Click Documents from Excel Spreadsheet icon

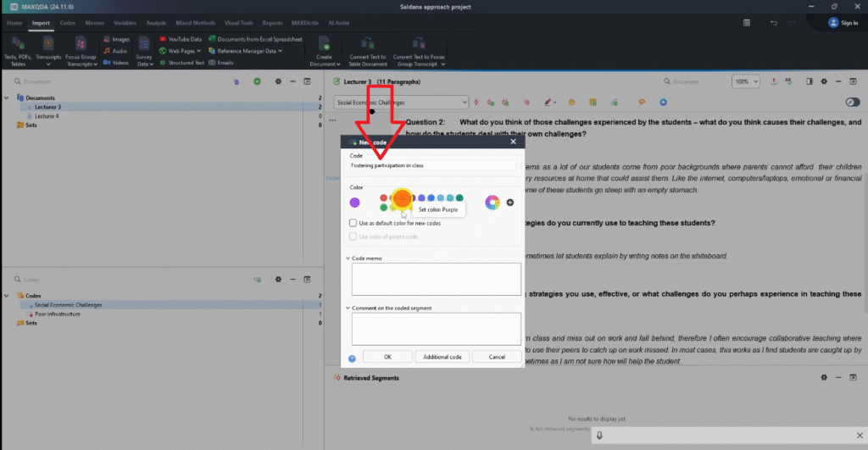[212, 39]
